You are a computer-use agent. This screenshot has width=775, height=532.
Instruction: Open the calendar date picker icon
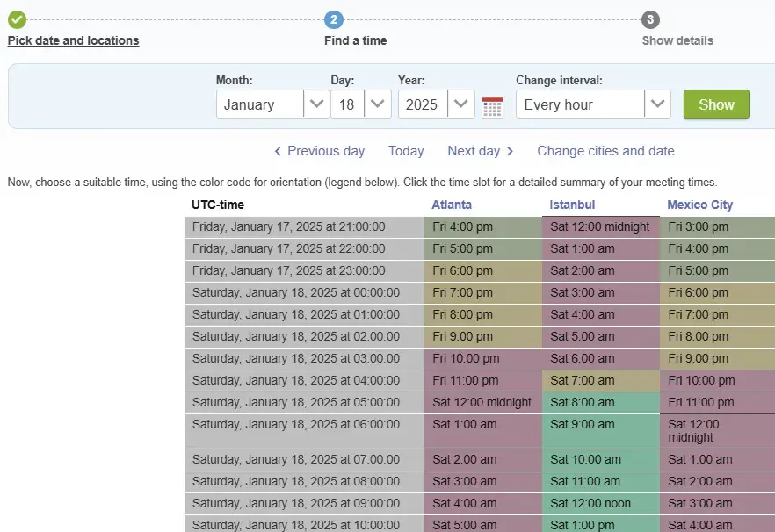(492, 106)
